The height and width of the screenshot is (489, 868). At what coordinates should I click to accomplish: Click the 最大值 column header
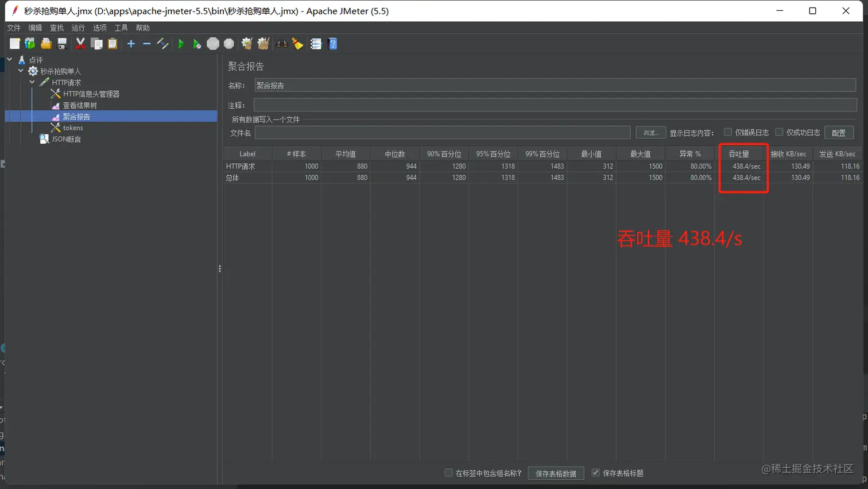coord(641,154)
